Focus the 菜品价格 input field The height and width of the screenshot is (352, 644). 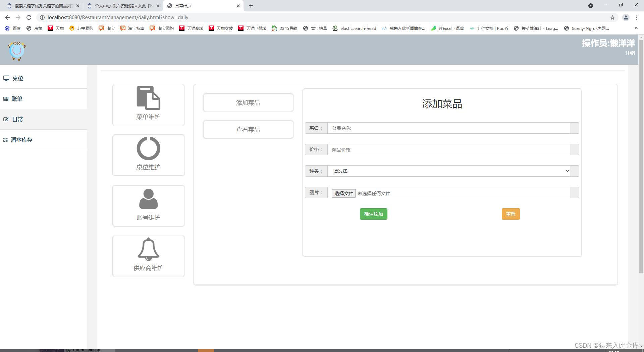(x=449, y=149)
